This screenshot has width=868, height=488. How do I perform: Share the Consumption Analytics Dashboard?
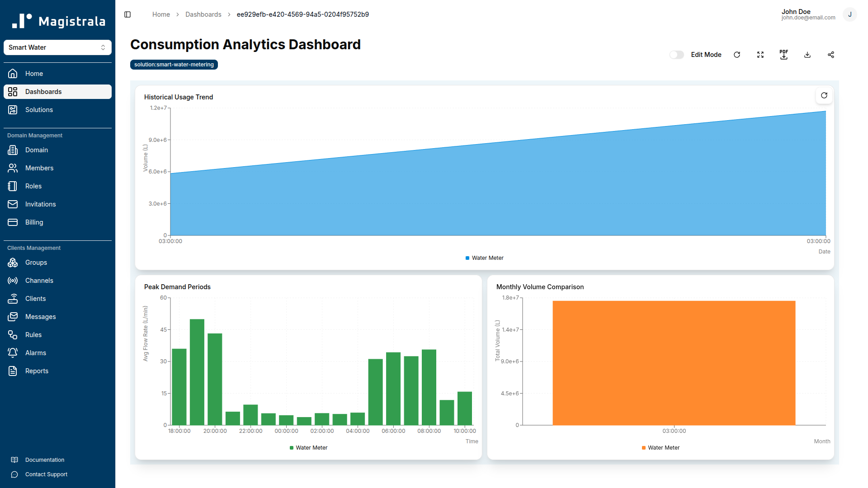tap(830, 54)
